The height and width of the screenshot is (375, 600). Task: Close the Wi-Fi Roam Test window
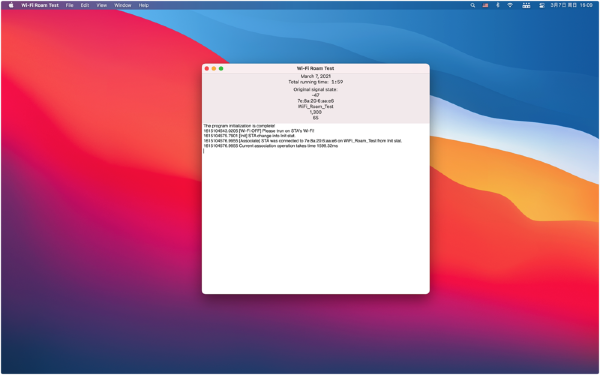207,68
